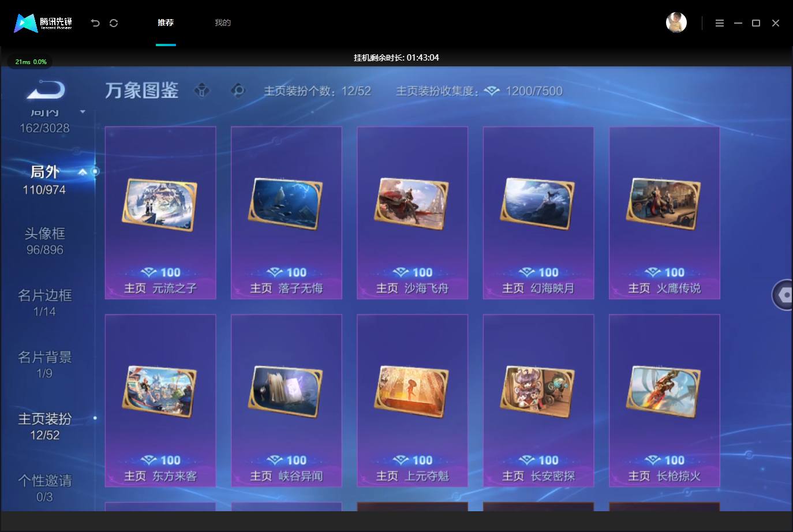This screenshot has height=532, width=793.
Task: Select the 名片背景 category
Action: (44, 365)
